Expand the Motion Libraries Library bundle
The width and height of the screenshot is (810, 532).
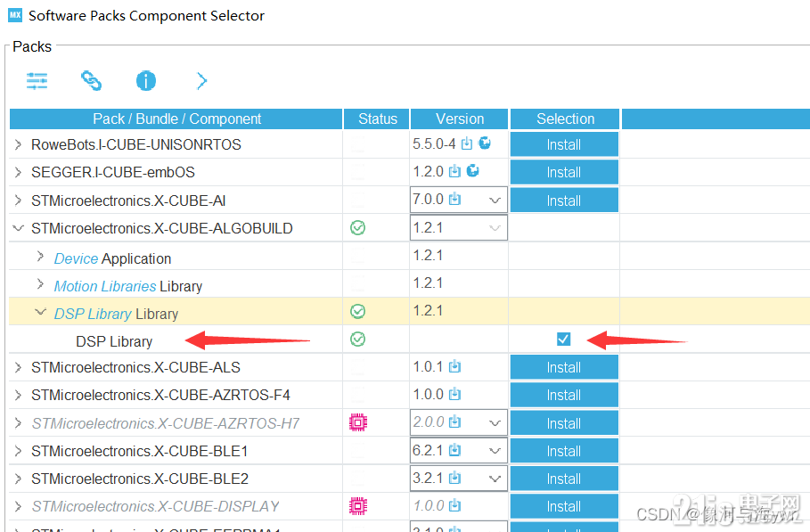[x=41, y=284]
